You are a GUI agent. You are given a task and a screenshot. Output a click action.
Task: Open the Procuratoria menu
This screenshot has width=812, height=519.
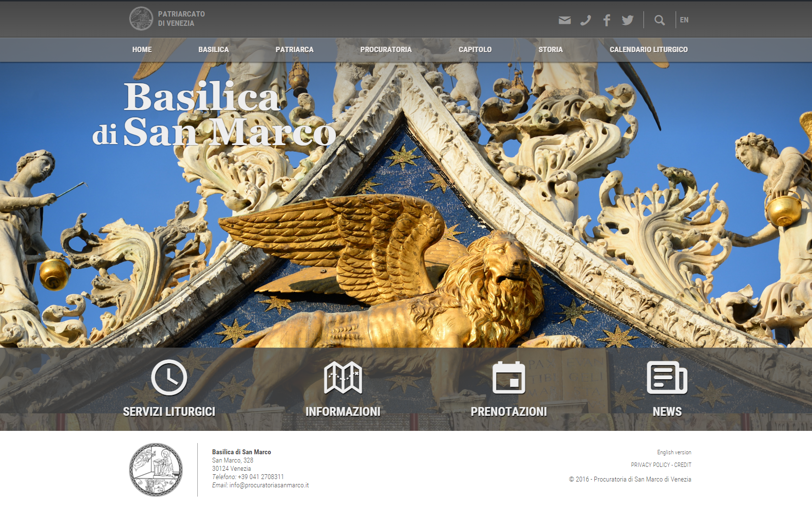pos(386,50)
